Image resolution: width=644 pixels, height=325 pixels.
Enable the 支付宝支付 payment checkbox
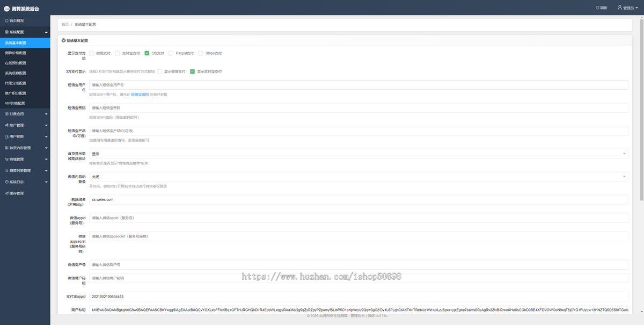click(x=118, y=53)
